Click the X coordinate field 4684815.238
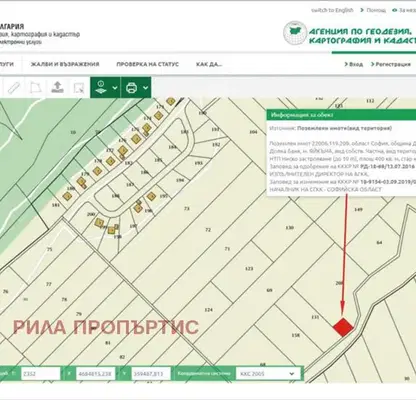Screen dimensions: 416x400 click(96, 374)
